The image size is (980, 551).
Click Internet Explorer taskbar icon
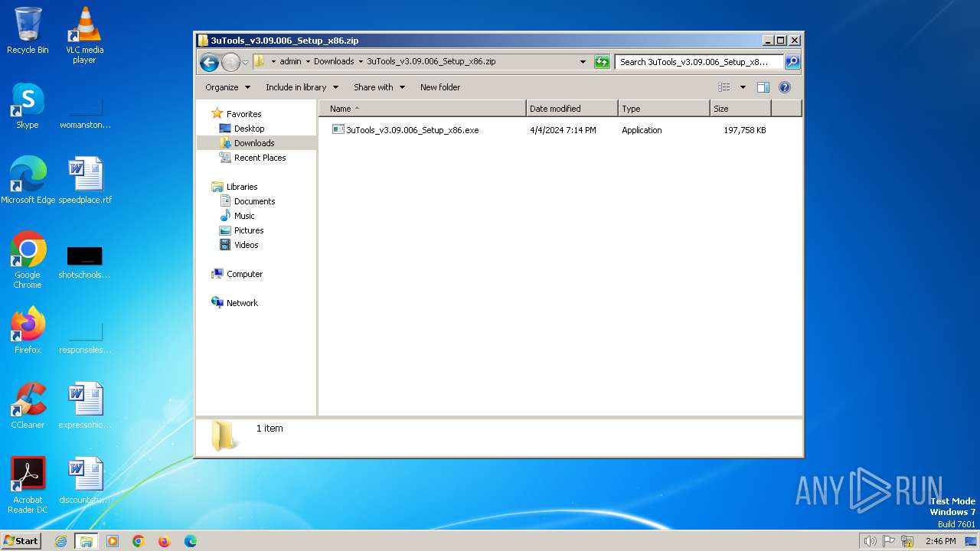(x=61, y=541)
